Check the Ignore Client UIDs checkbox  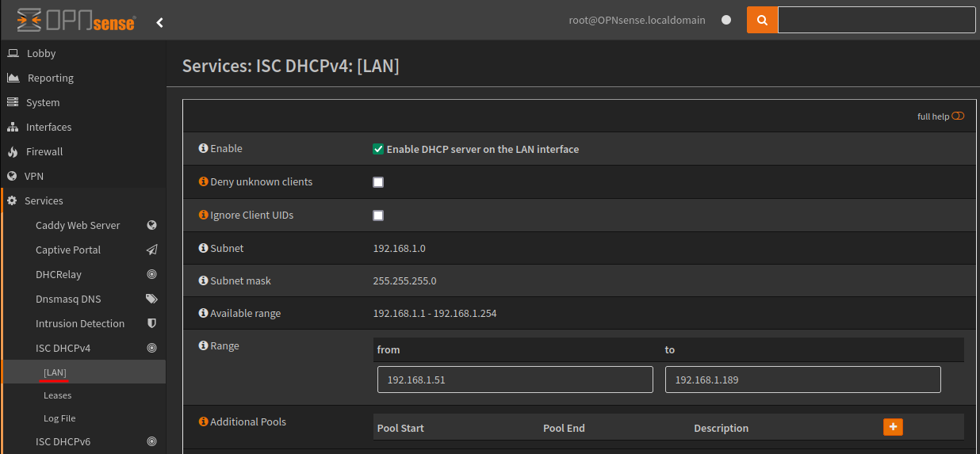click(x=378, y=216)
